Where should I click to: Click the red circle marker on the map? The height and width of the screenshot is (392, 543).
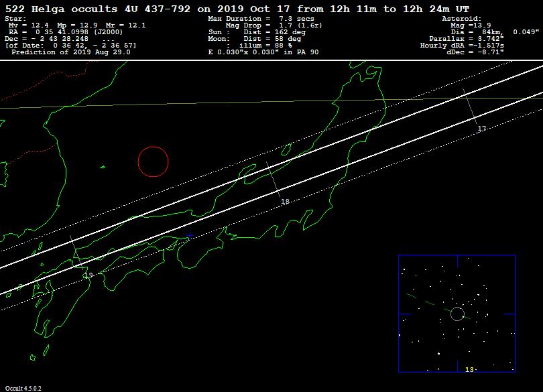(x=153, y=161)
